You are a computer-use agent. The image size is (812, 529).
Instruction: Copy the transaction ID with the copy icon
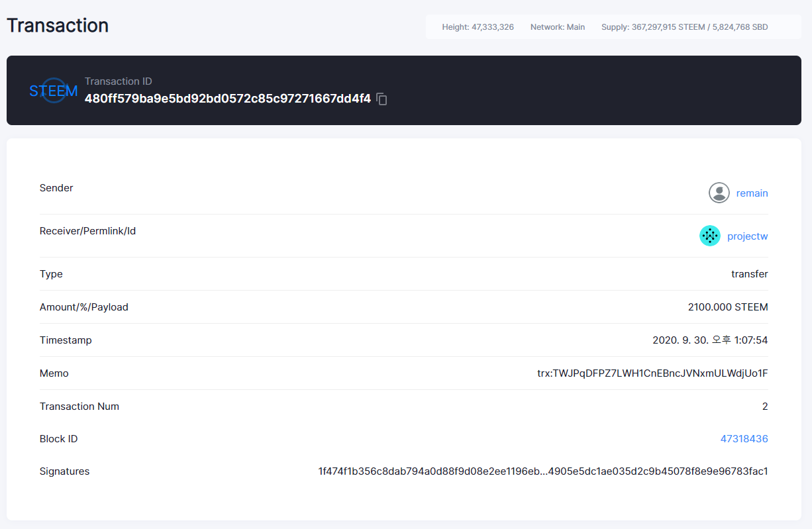381,99
